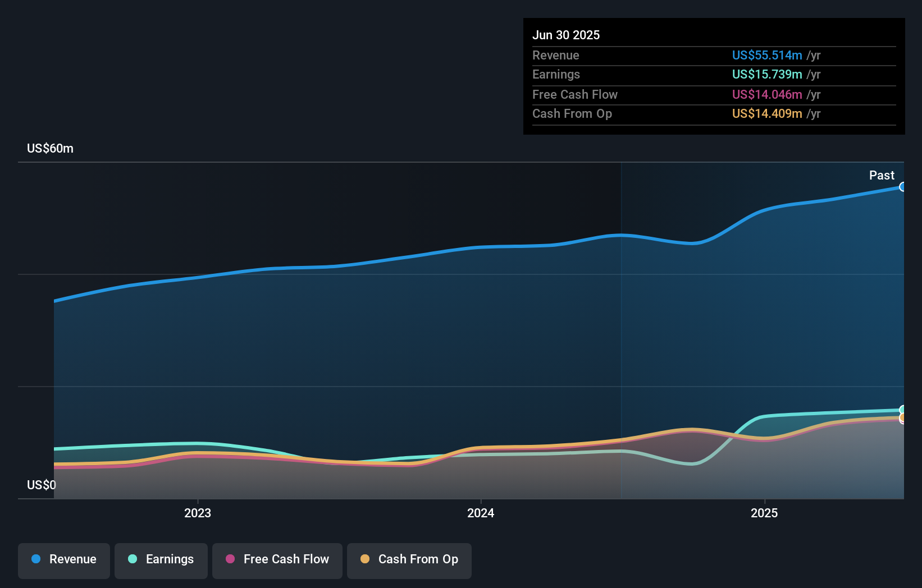Select the Earnings endpoint marker on chart
Screen dimensions: 922x588
(x=903, y=410)
